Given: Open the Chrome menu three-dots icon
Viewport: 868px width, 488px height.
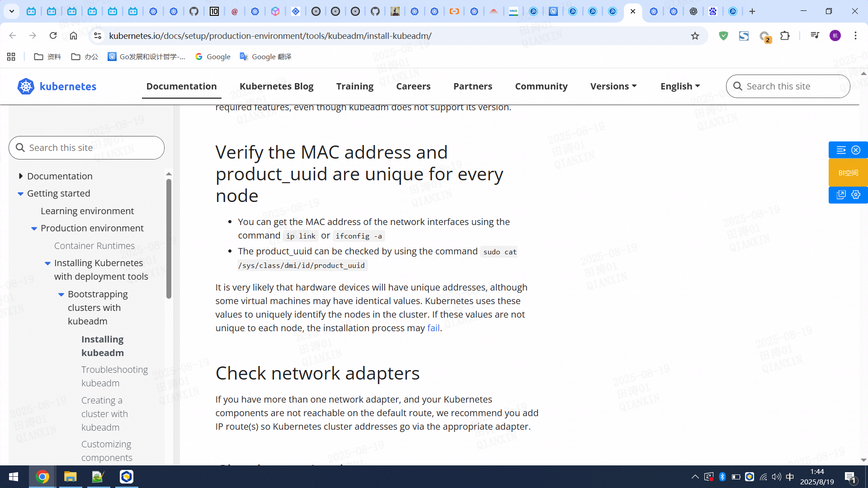Looking at the screenshot, I should pyautogui.click(x=855, y=36).
